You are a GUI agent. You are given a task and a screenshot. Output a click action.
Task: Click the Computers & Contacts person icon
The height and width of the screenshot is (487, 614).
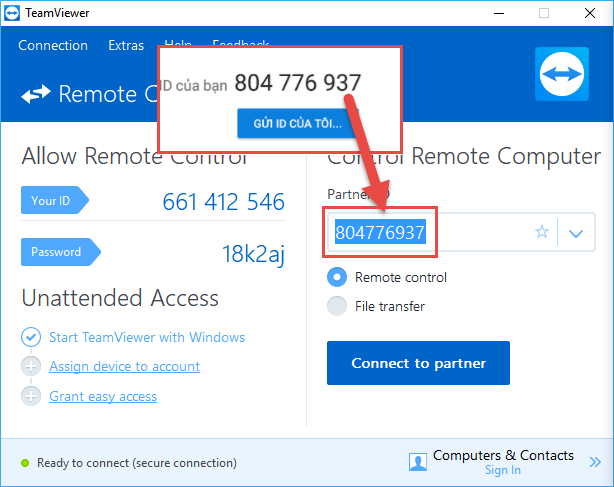(418, 462)
